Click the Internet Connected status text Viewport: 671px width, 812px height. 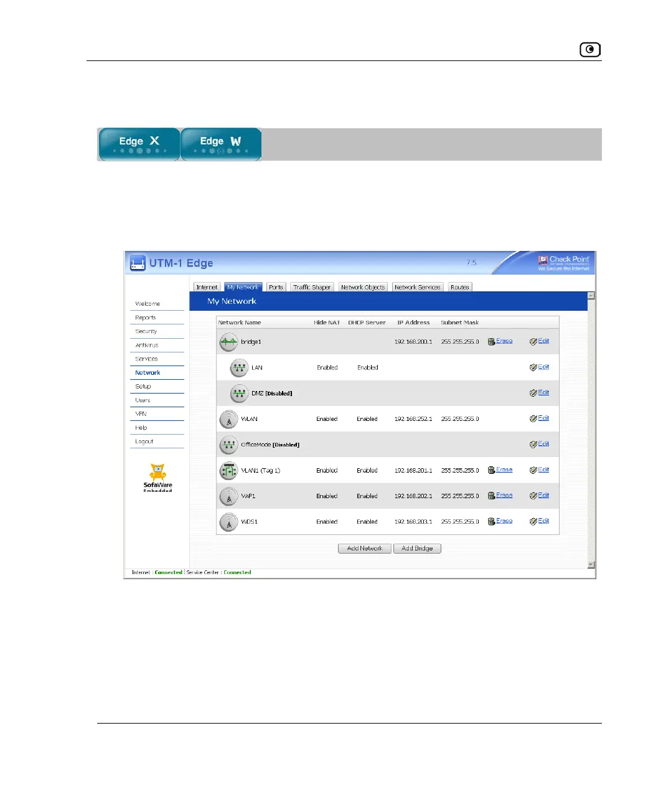[x=157, y=572]
